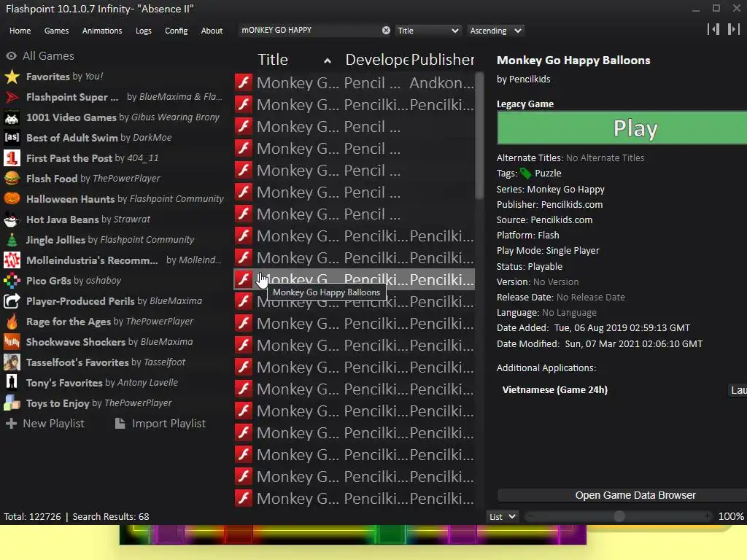Screen dimensions: 747x560
Task: Click the Platform Flash value
Action: pos(549,236)
